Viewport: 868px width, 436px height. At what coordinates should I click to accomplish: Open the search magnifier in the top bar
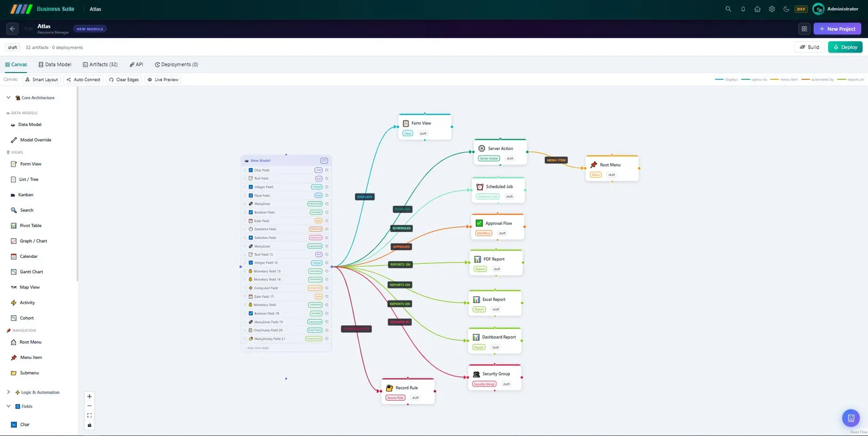click(x=728, y=9)
